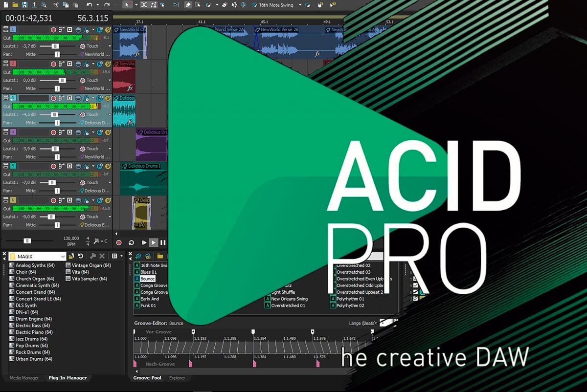Open a project via the folder icon

(15, 5)
